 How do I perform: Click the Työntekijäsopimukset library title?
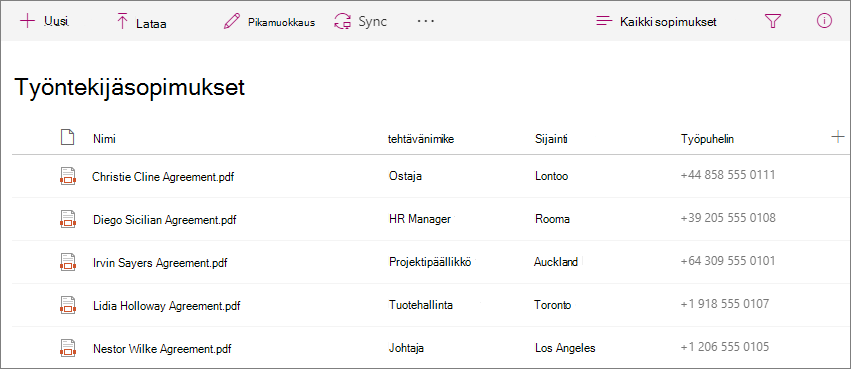130,88
